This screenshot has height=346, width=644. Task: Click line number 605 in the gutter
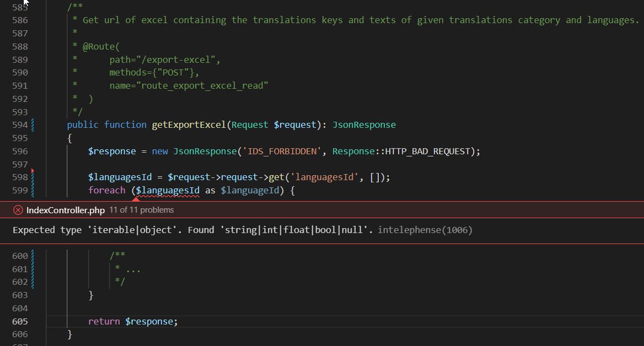pyautogui.click(x=20, y=321)
